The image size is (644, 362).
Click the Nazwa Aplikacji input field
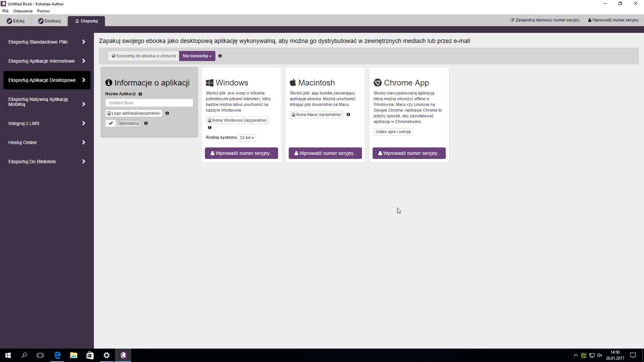[x=149, y=103]
